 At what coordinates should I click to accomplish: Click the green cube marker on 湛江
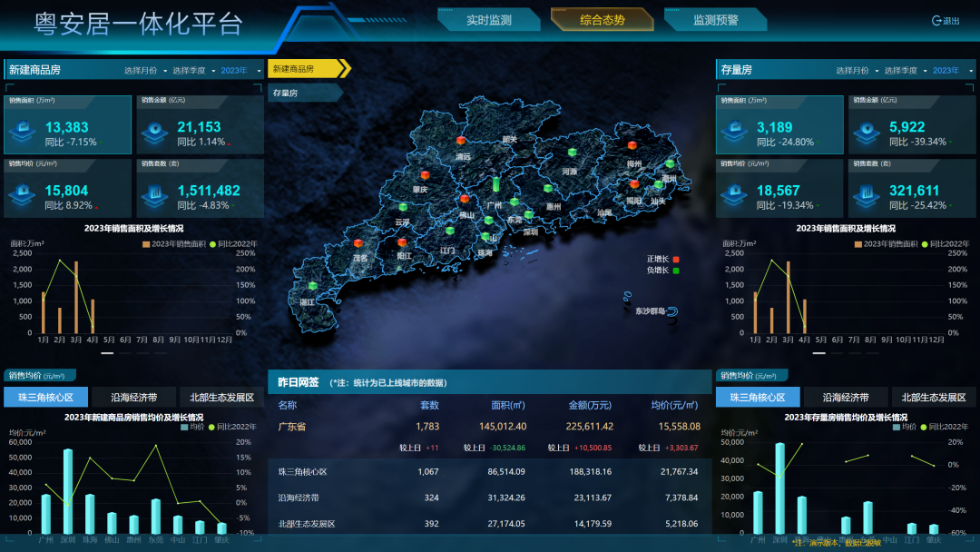(313, 286)
